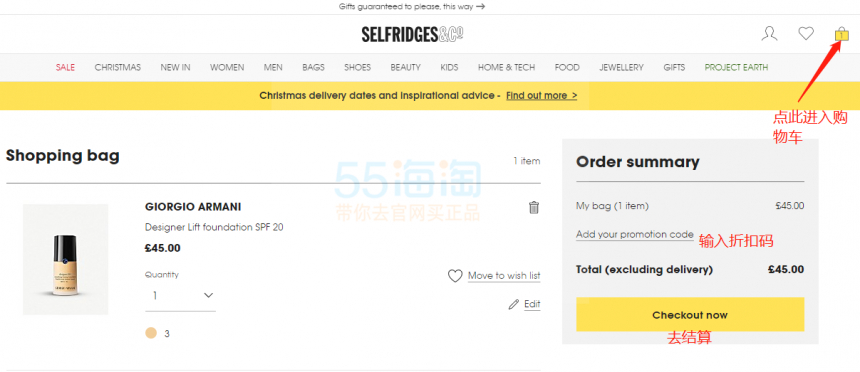
Task: Open the Designer Lift foundation product title
Action: coord(214,227)
